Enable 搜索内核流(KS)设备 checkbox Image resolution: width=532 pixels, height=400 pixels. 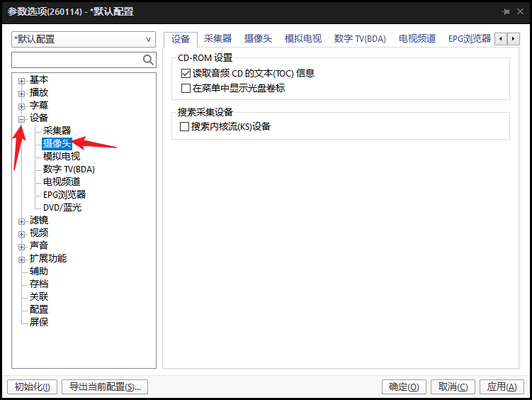tap(185, 127)
